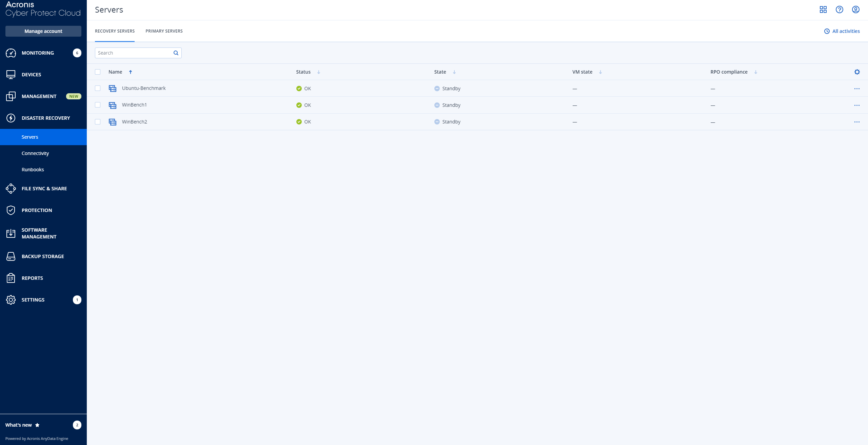This screenshot has width=868, height=445.
Task: Sort by Status column arrow
Action: point(318,72)
